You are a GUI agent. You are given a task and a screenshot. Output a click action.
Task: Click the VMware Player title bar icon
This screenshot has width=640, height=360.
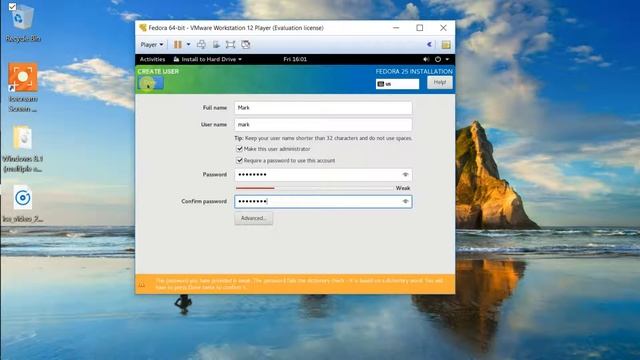click(x=142, y=28)
